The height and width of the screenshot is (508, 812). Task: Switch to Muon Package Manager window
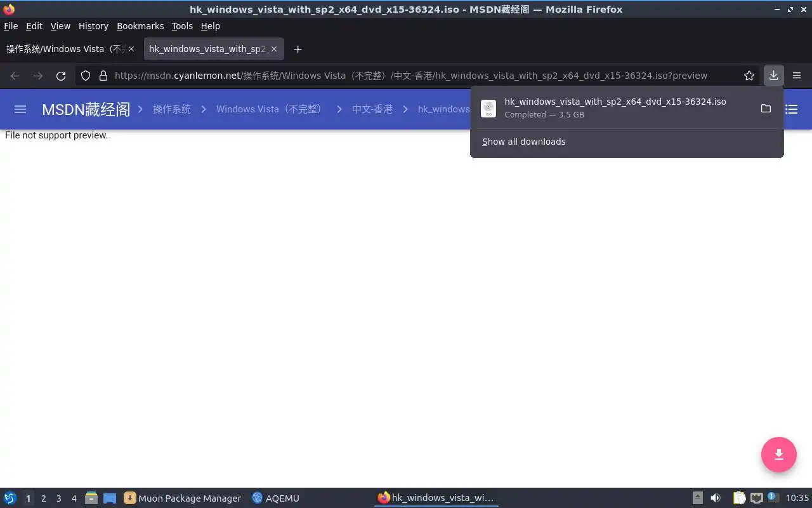tap(183, 498)
